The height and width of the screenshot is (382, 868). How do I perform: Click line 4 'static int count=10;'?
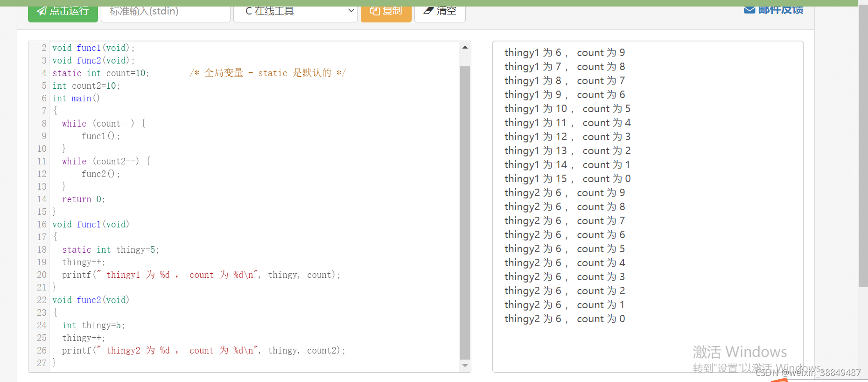click(101, 73)
